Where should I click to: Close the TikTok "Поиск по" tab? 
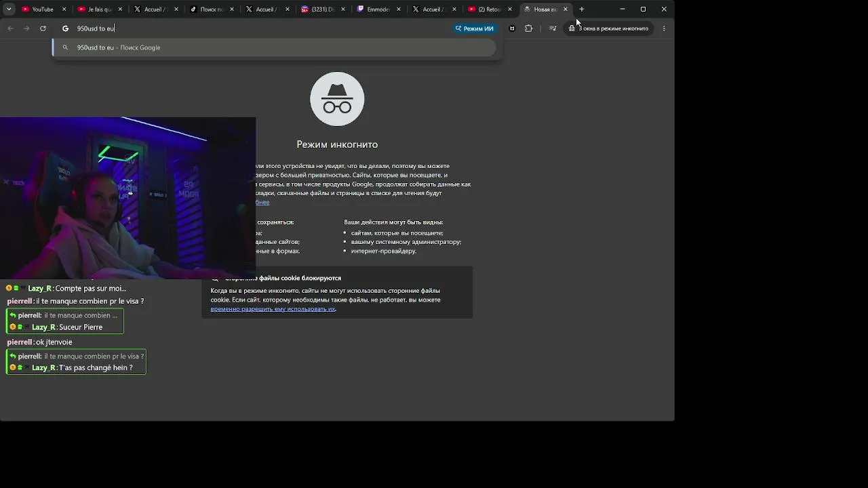point(231,9)
